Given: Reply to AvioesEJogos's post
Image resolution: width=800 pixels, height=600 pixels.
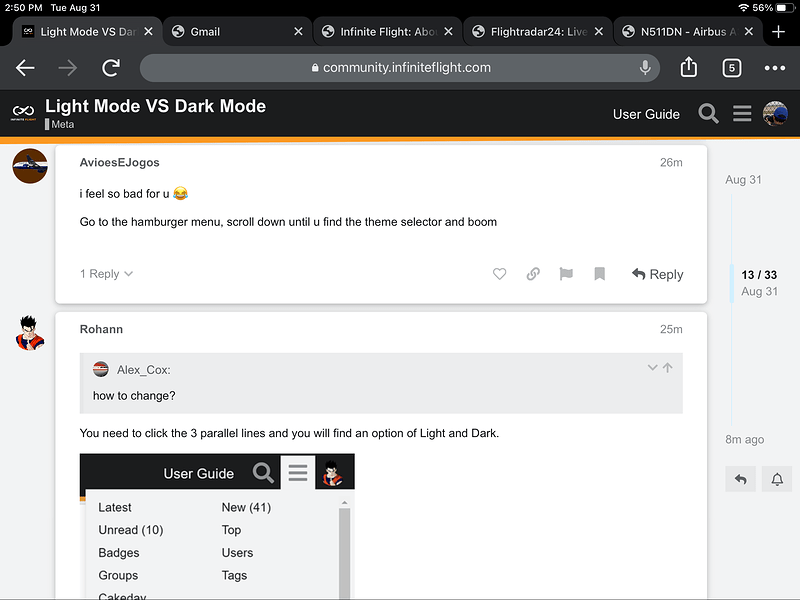Looking at the screenshot, I should 658,274.
